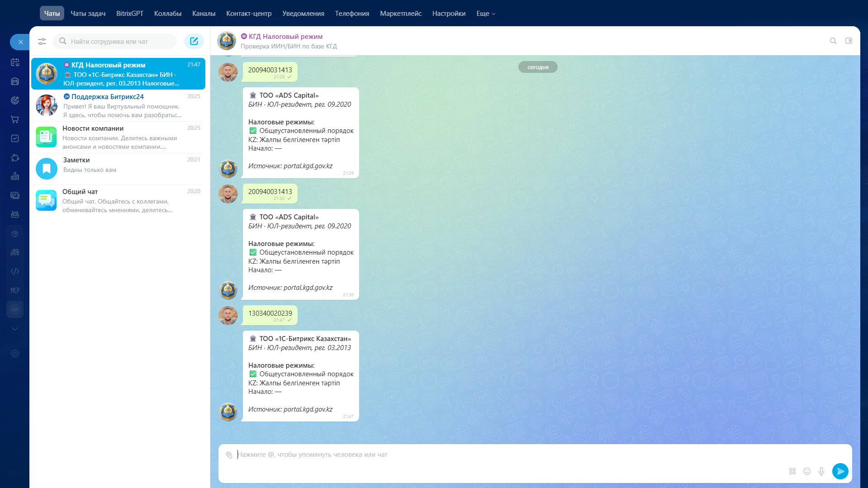
Task: Click the ТОО «1С-Битрикс Казахстан» reply message
Action: click(x=301, y=376)
